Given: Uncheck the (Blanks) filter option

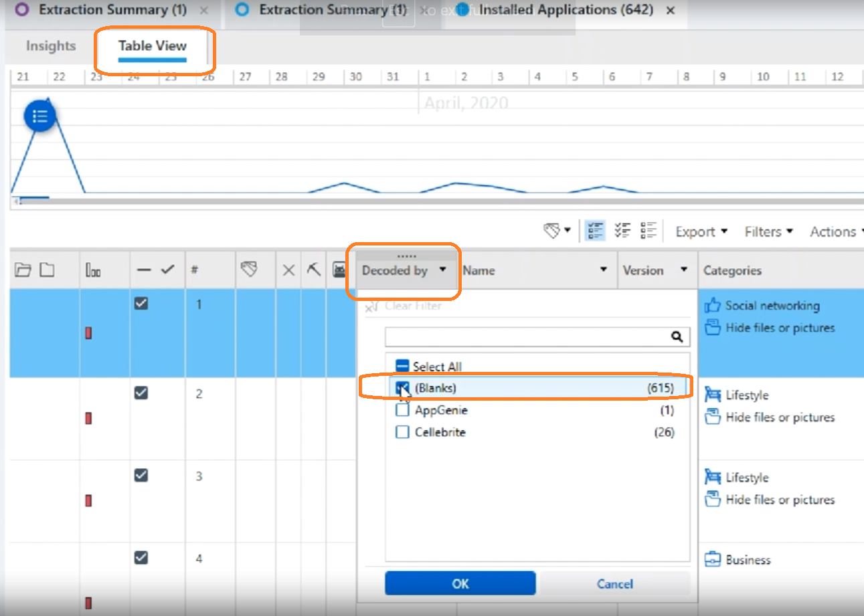Looking at the screenshot, I should click(x=402, y=387).
